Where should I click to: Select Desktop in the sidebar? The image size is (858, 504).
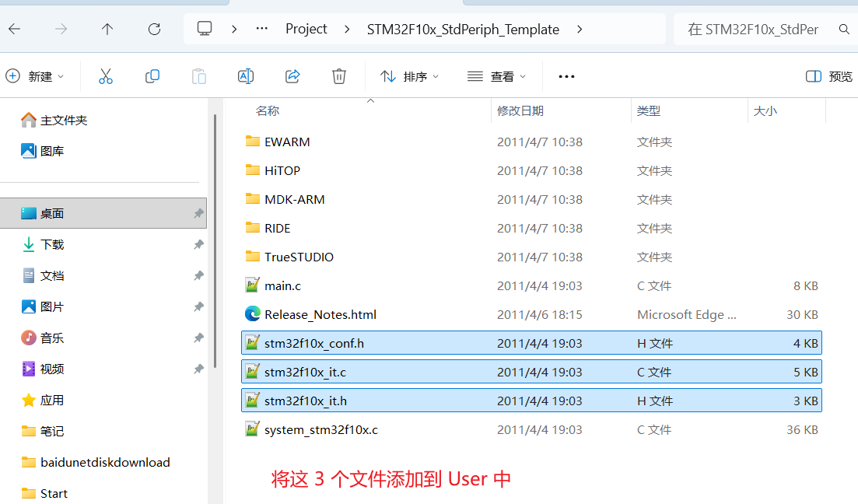(103, 213)
